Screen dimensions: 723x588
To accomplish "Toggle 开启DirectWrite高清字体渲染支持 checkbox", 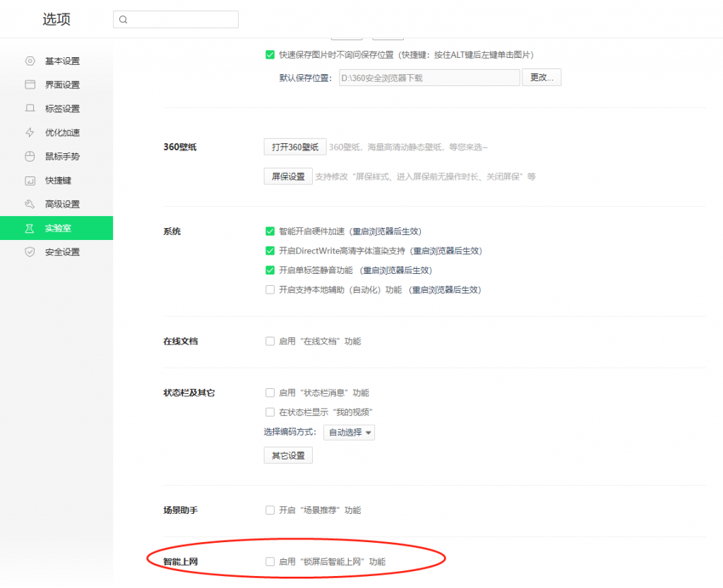I will (x=270, y=251).
